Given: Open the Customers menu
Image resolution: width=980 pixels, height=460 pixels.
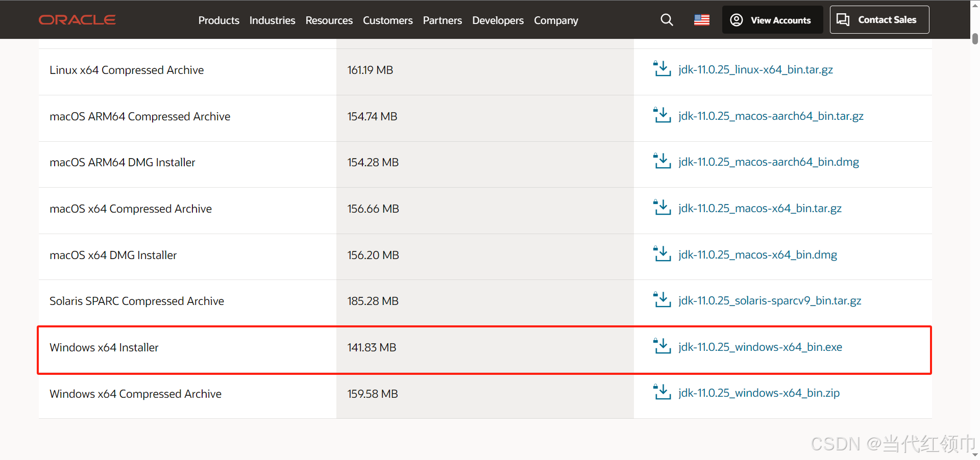Looking at the screenshot, I should [x=387, y=20].
